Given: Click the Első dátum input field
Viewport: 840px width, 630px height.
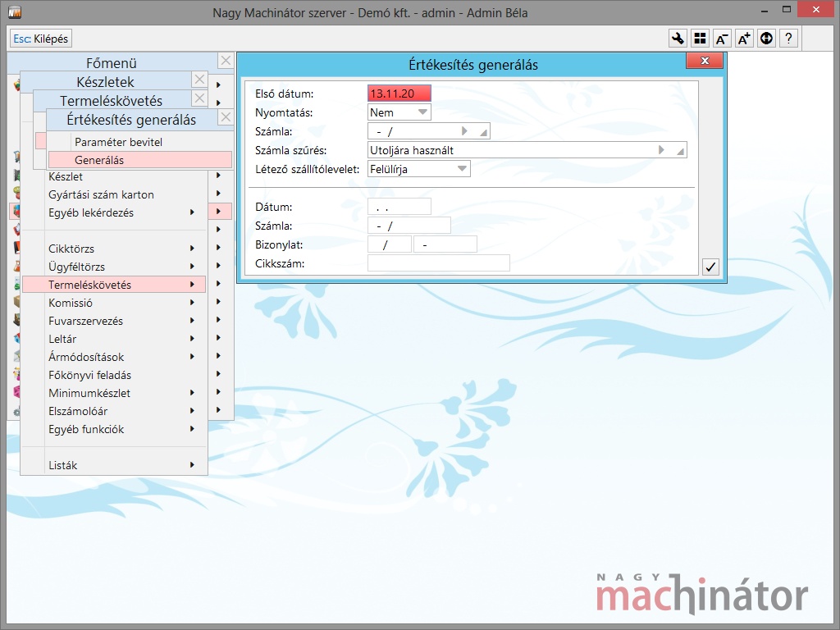Looking at the screenshot, I should [399, 94].
